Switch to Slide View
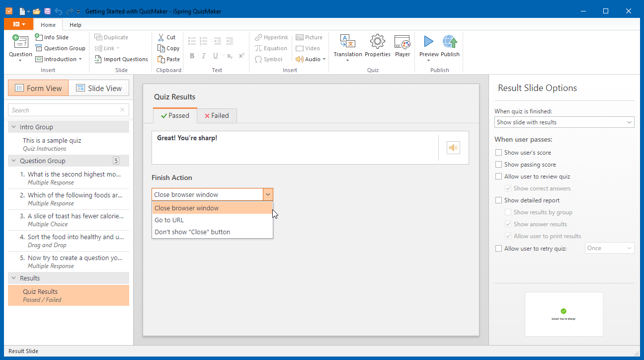Screen dimensions: 644x360 [99, 89]
